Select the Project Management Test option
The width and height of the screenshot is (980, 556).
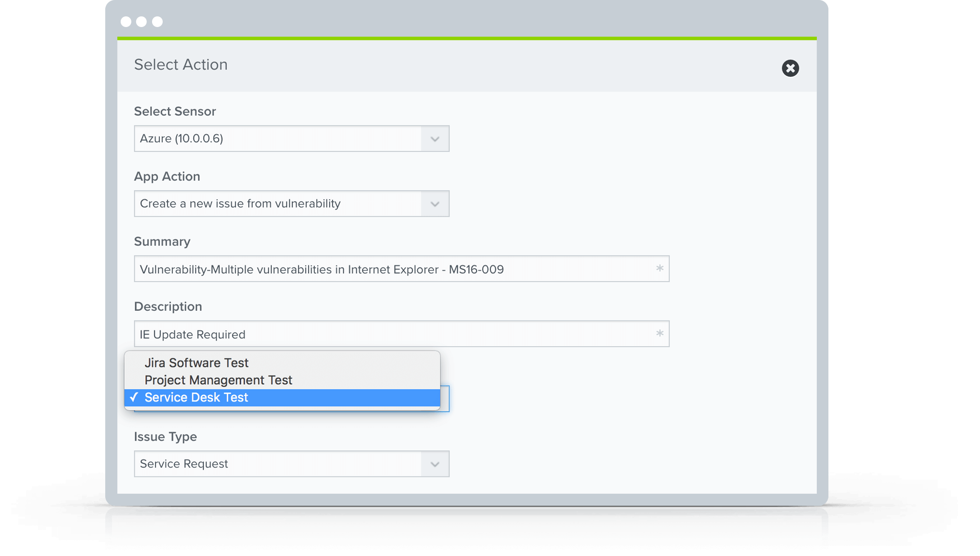coord(218,380)
